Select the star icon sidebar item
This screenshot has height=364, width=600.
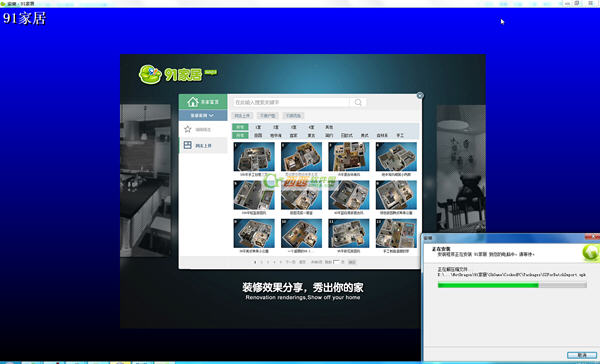(203, 129)
